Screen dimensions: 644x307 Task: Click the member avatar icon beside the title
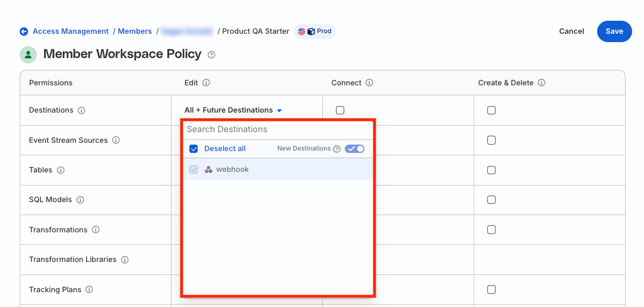[x=28, y=55]
